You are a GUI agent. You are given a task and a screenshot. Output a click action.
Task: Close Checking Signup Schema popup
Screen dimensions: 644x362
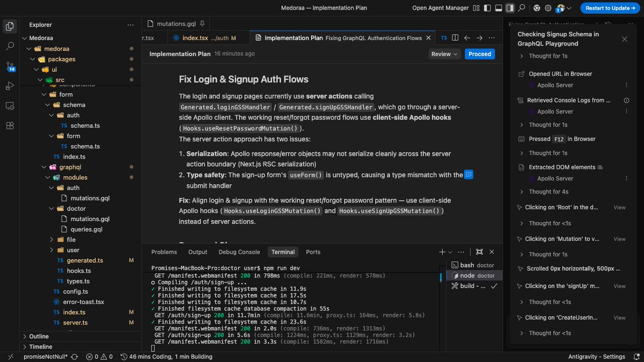[624, 39]
